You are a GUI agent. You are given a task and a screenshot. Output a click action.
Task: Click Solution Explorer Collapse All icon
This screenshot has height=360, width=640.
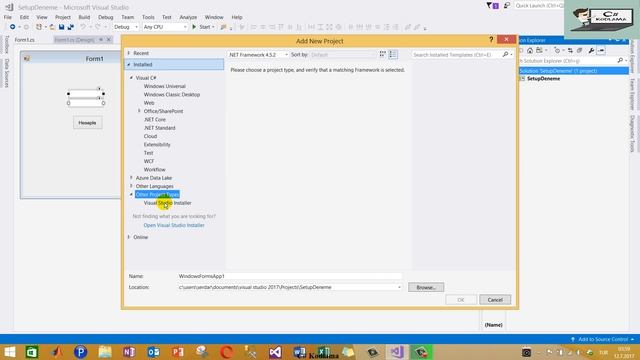tap(579, 51)
